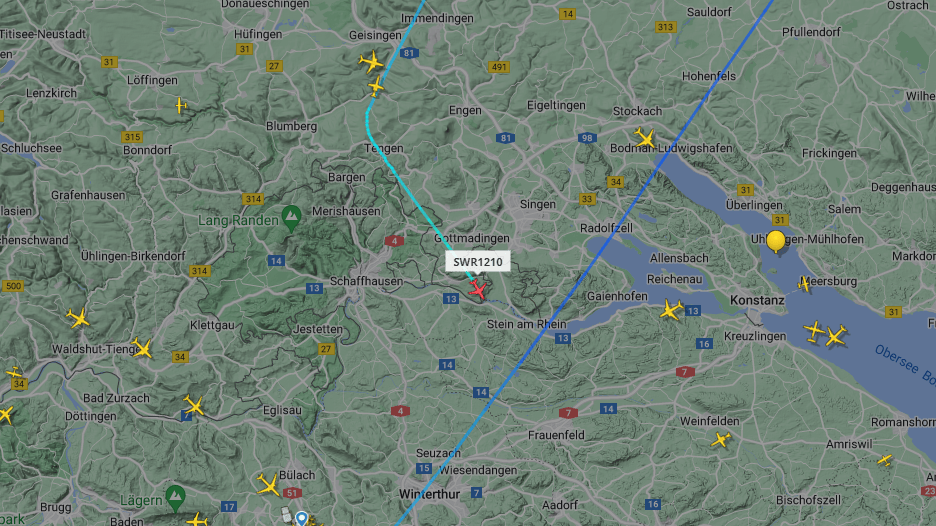The height and width of the screenshot is (526, 936).
Task: Select the red SWR1210 aircraft icon
Action: click(478, 290)
